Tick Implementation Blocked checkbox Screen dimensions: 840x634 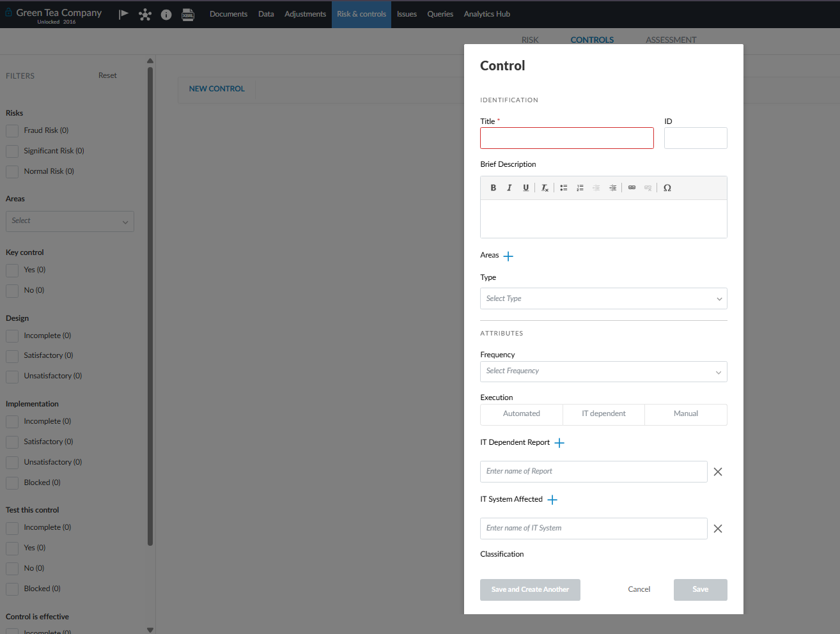tap(12, 483)
